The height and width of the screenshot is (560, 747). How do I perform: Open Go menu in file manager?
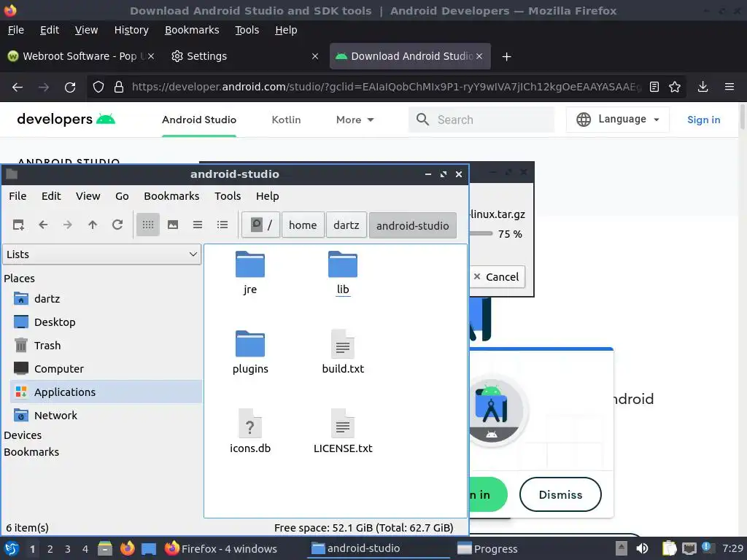122,196
